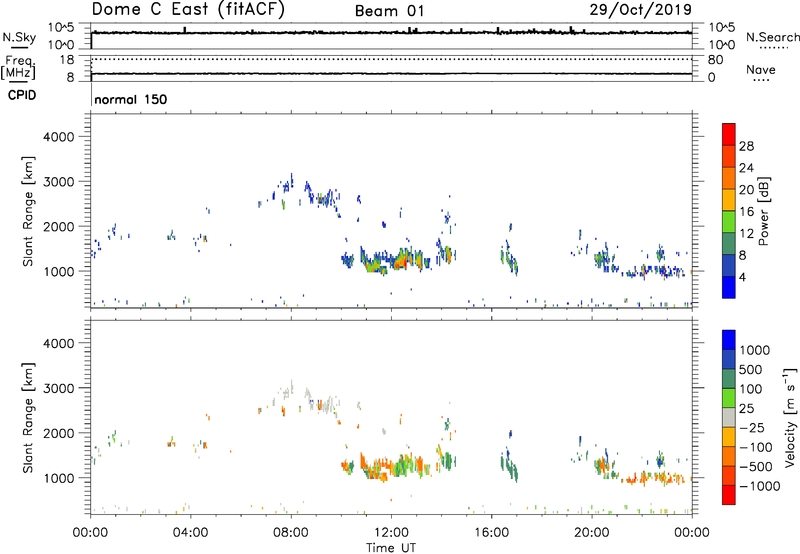Screen dimensions: 800x554
Task: Click the '16:00' time axis tick label
Action: point(491,533)
